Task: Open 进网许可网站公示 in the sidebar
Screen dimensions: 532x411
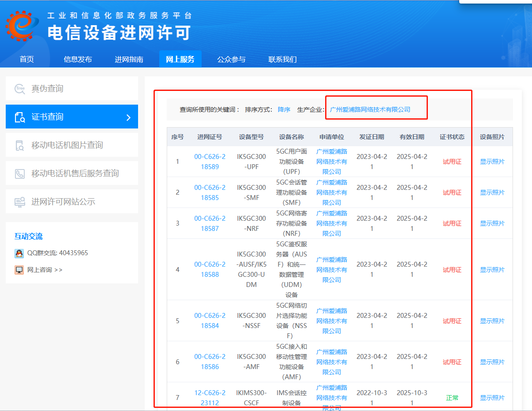Action: (72, 201)
